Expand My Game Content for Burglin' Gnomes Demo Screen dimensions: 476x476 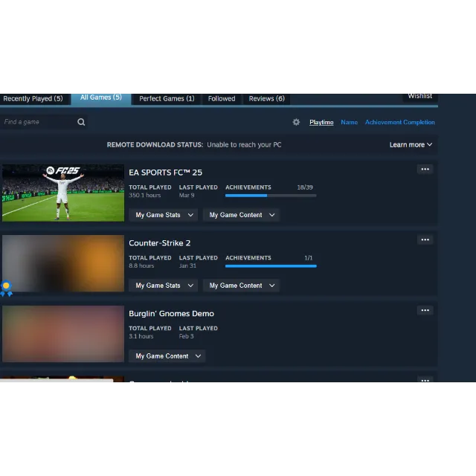[167, 356]
